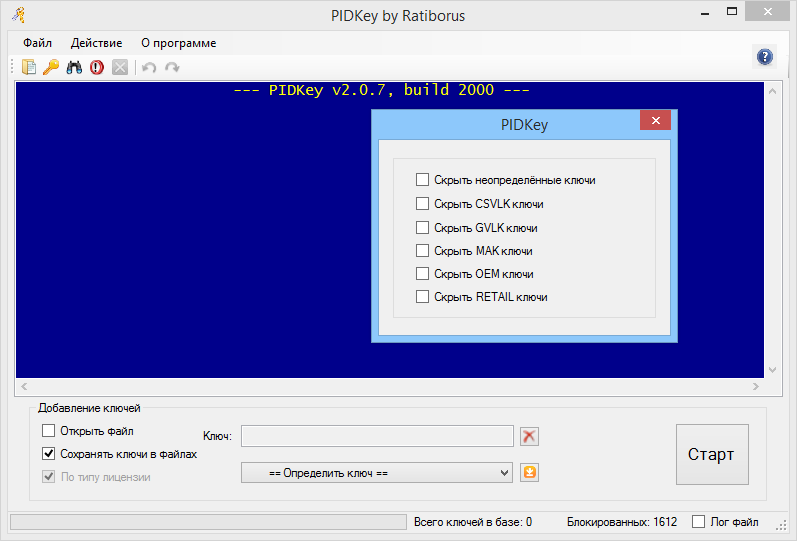Open the Файл menu

click(x=37, y=43)
